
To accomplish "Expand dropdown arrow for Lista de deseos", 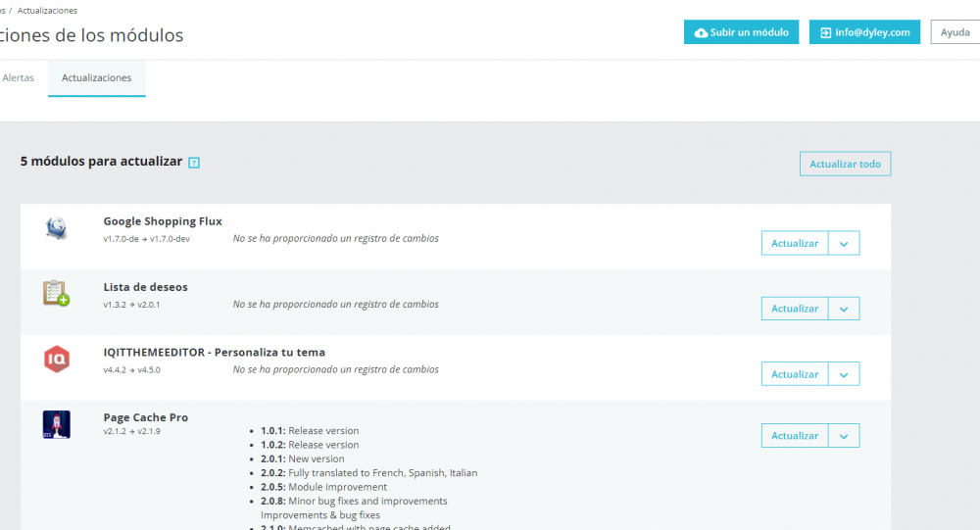I will point(844,309).
